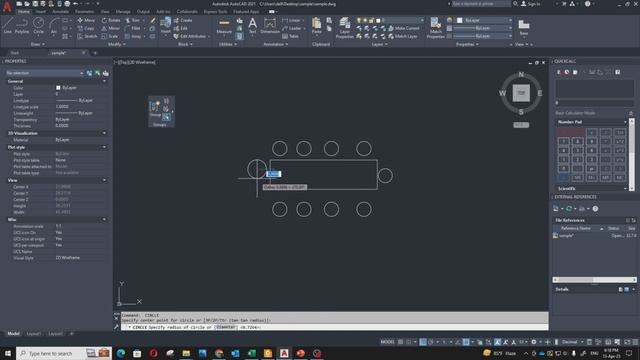This screenshot has height=360, width=640.
Task: Switch to the Layout1 tab
Action: click(x=33, y=334)
